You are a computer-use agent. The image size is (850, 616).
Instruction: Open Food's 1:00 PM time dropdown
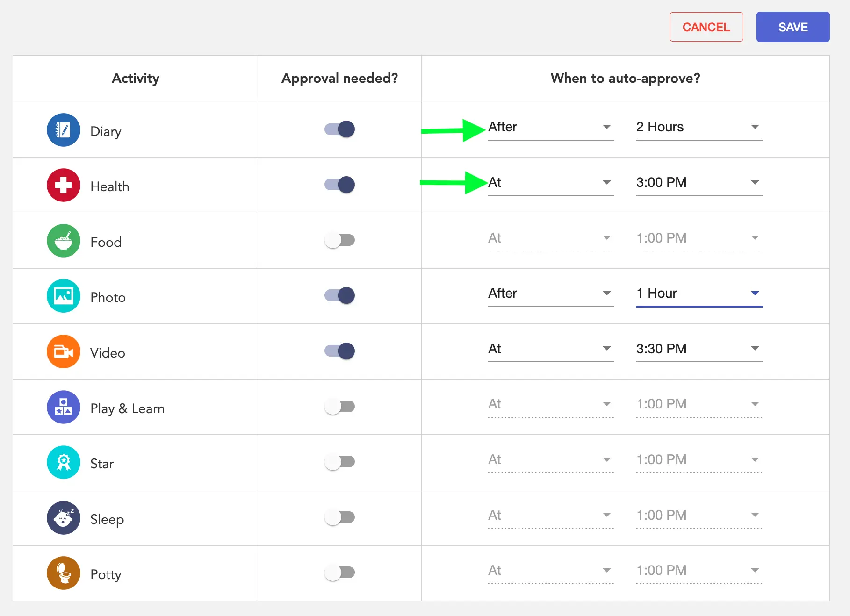(699, 238)
